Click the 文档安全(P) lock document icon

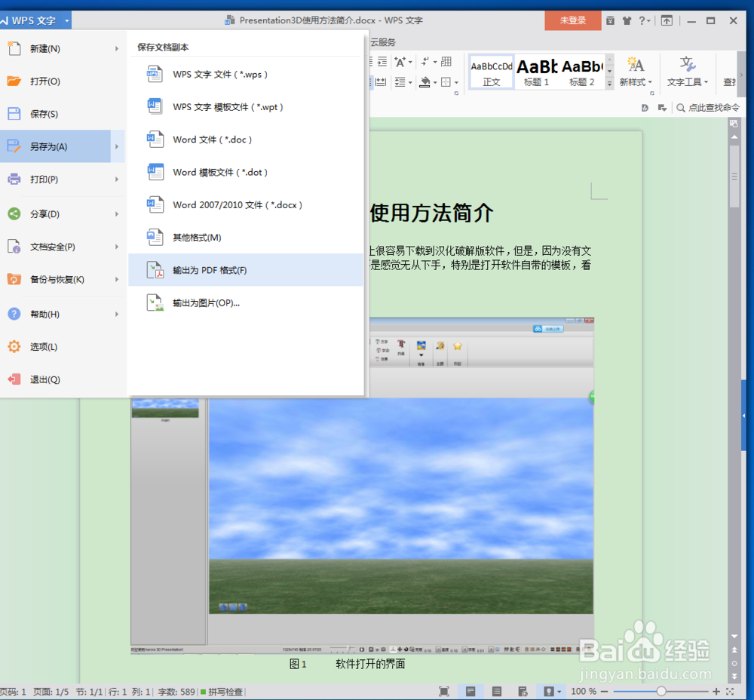14,247
